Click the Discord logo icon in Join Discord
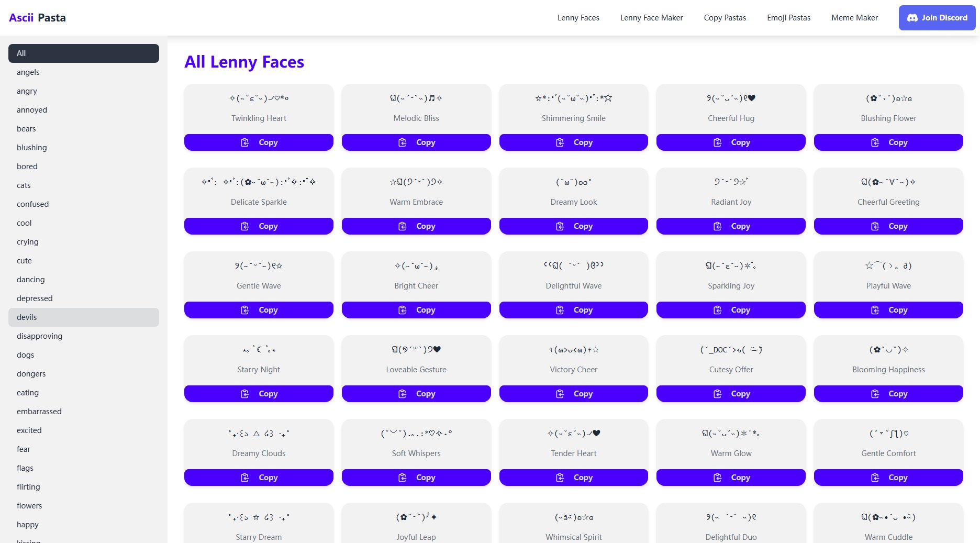This screenshot has height=543, width=980. click(912, 18)
